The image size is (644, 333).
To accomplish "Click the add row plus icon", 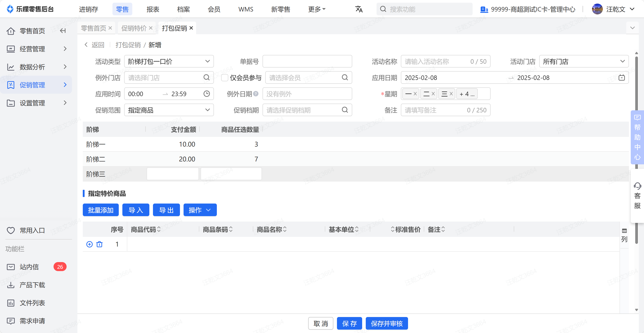I will click(89, 244).
